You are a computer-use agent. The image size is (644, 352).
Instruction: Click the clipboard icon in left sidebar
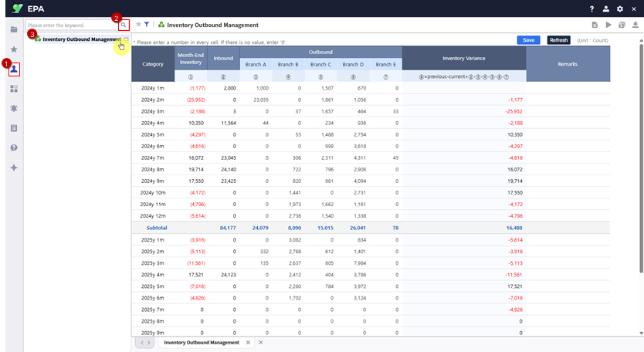tap(14, 128)
